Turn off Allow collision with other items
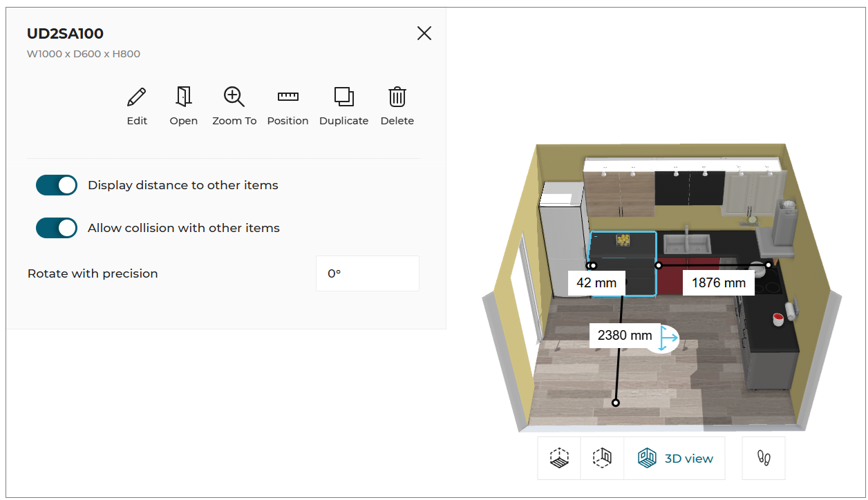Image resolution: width=868 pixels, height=500 pixels. pyautogui.click(x=57, y=228)
